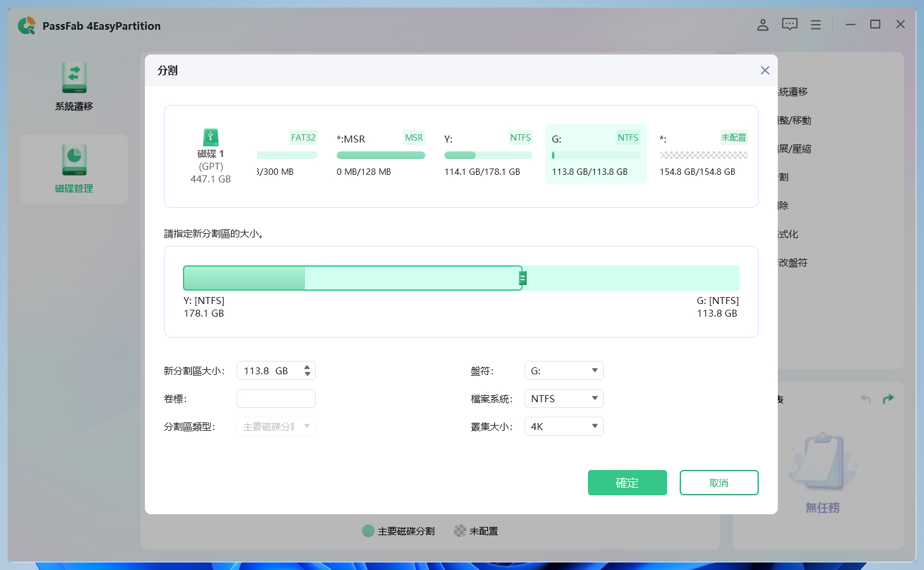Click the undo arrow icon
The height and width of the screenshot is (570, 924).
pyautogui.click(x=865, y=398)
